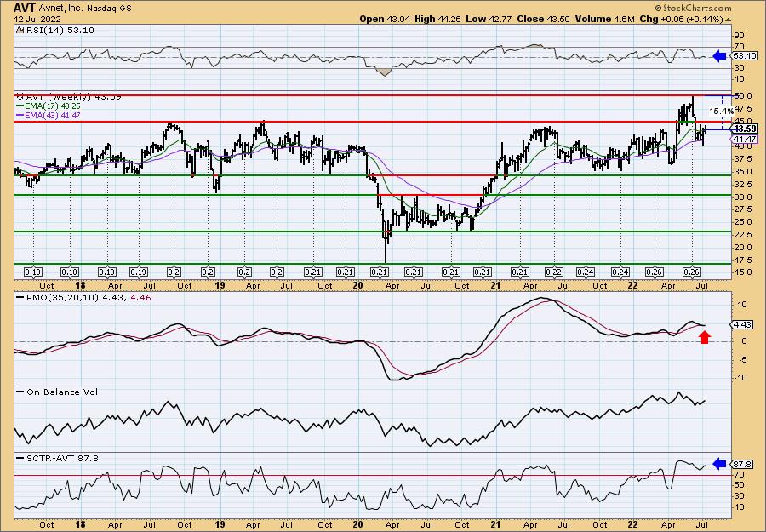Click the Nasdaq GS exchange label
This screenshot has width=766, height=532.
pos(109,9)
